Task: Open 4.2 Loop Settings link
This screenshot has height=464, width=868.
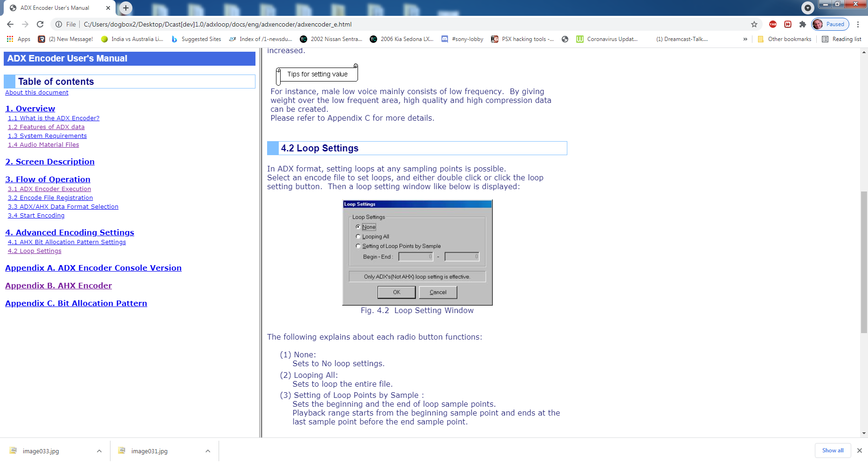Action: pos(34,251)
